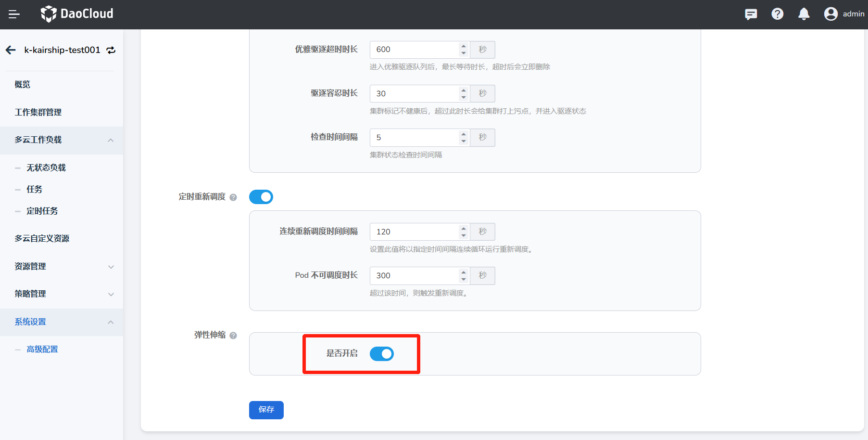Click the DaoCloud logo
This screenshot has height=440, width=868.
click(77, 14)
